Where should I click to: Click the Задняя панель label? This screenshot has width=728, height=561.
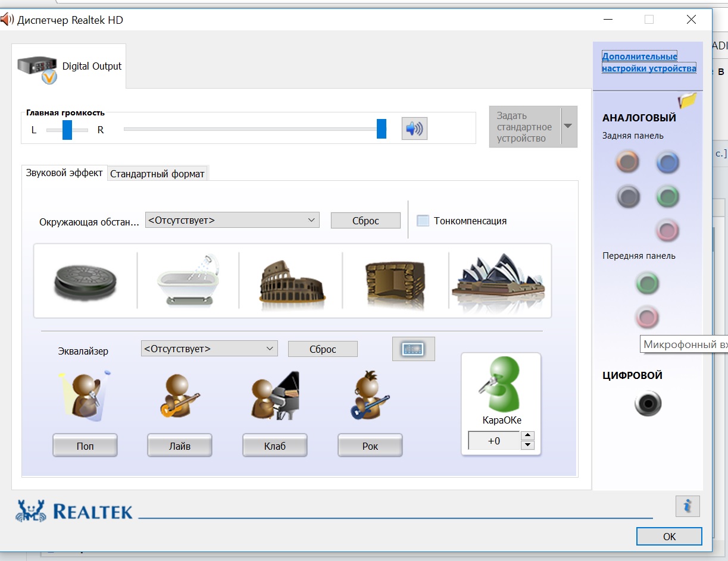click(633, 136)
